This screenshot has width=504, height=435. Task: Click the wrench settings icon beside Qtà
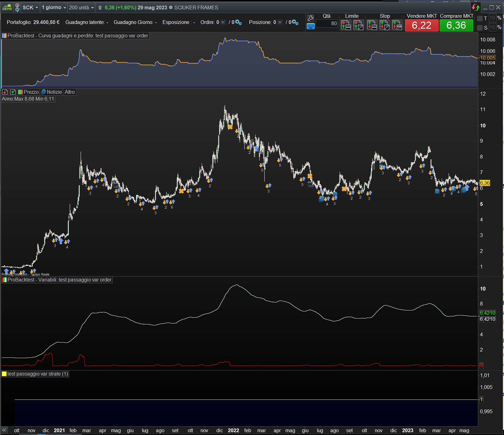(x=310, y=18)
